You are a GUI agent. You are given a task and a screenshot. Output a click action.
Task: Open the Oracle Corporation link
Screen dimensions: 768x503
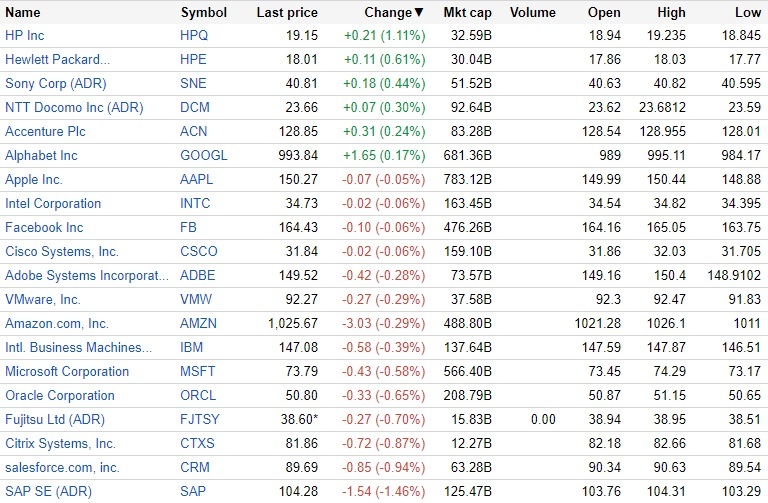(60, 396)
